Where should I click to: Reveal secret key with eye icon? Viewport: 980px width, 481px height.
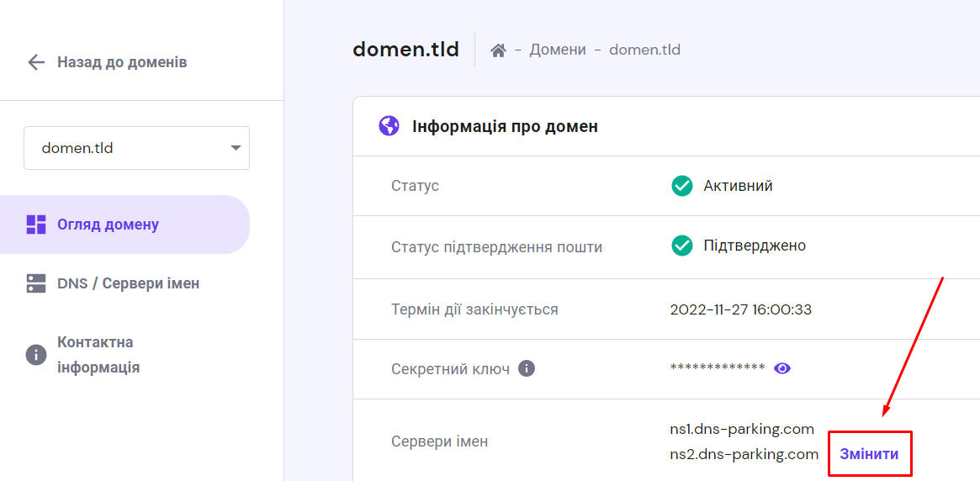point(782,368)
